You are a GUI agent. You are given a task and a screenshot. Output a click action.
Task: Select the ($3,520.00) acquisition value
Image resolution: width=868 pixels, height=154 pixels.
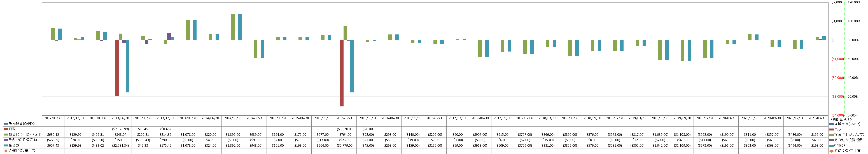[x=345, y=129]
